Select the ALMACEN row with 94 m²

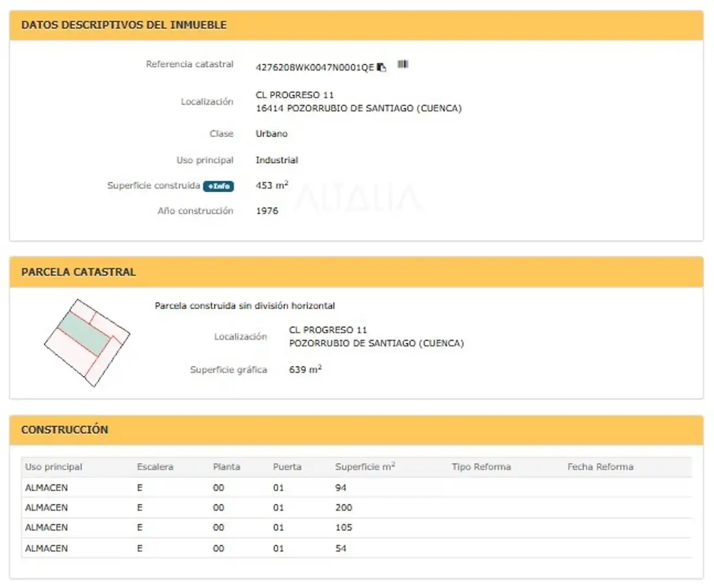[x=356, y=488]
